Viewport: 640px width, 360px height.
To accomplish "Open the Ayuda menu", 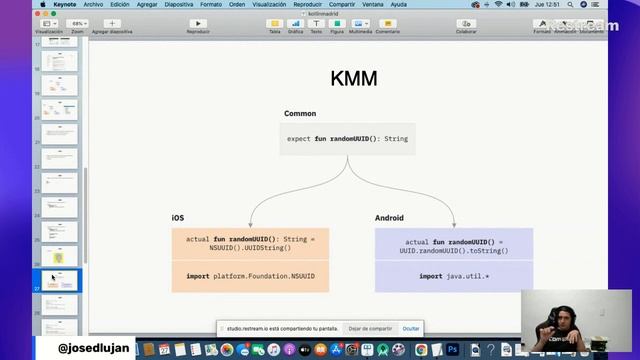I will 398,4.
